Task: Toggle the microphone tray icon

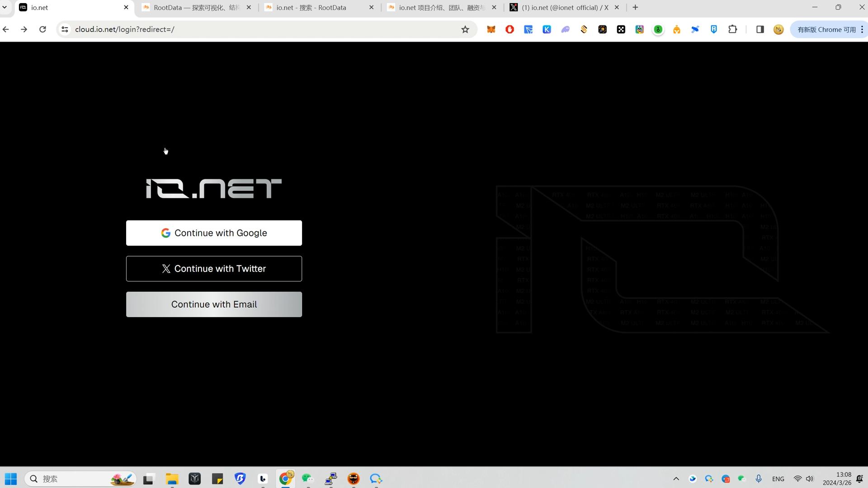Action: [x=759, y=479]
